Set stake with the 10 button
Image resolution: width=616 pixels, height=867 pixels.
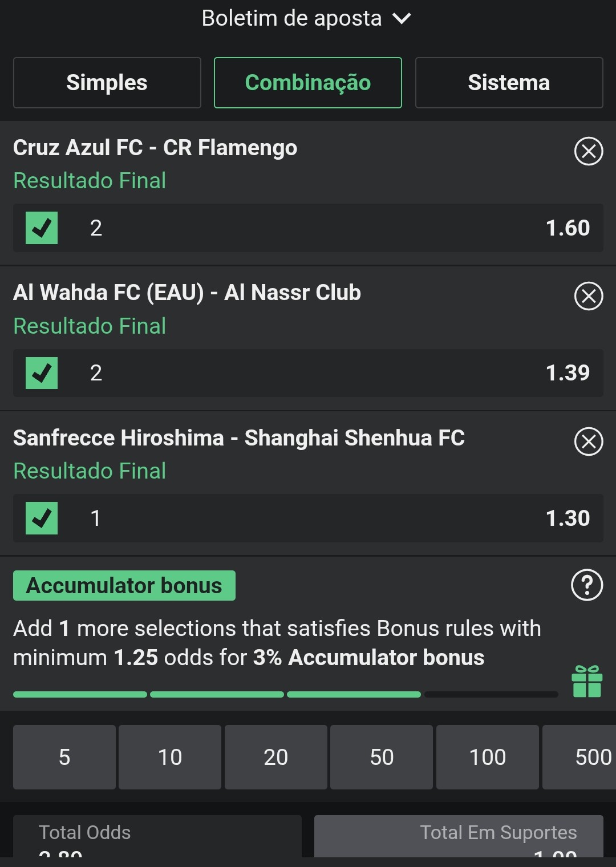[170, 757]
